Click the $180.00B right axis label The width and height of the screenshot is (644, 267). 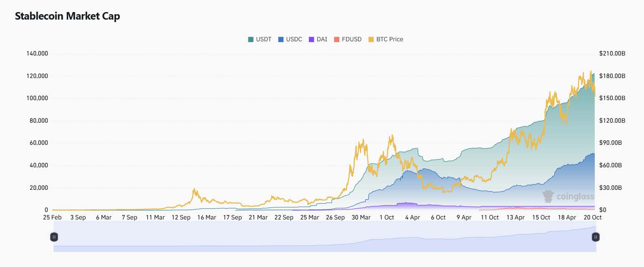(x=612, y=76)
